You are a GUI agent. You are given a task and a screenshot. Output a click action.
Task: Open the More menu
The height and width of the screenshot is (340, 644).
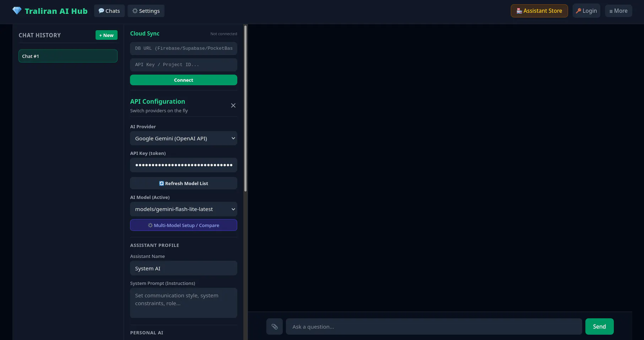pyautogui.click(x=618, y=11)
